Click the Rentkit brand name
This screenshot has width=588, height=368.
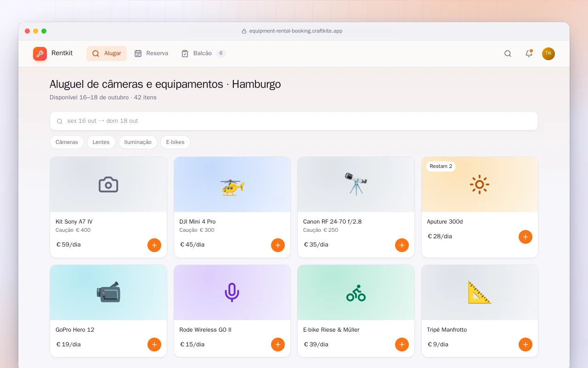pyautogui.click(x=62, y=53)
